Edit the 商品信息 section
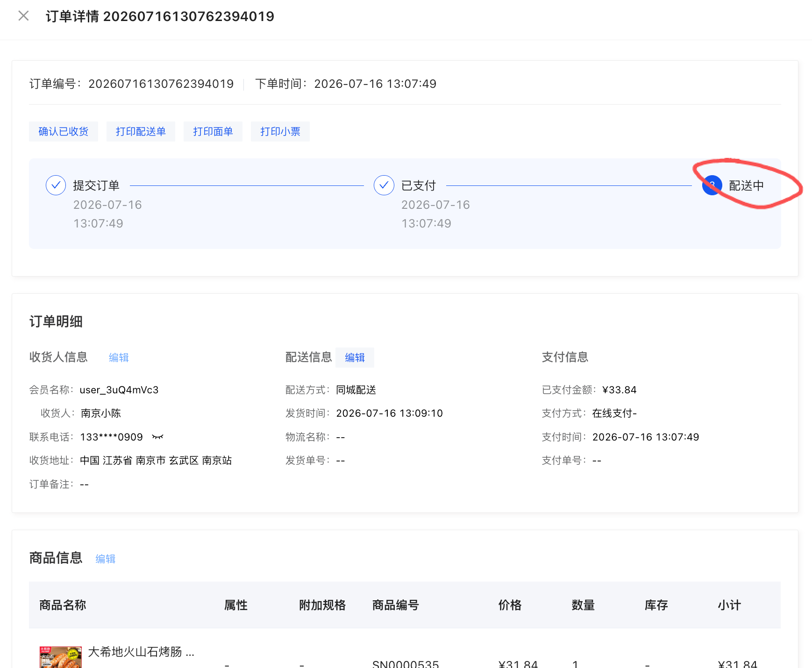This screenshot has height=668, width=812. [x=106, y=559]
